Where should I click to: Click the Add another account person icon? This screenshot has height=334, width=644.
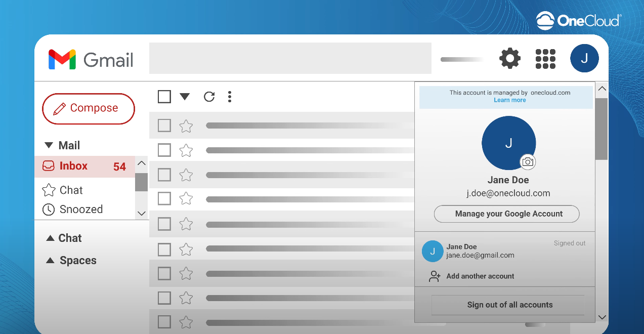click(x=435, y=276)
